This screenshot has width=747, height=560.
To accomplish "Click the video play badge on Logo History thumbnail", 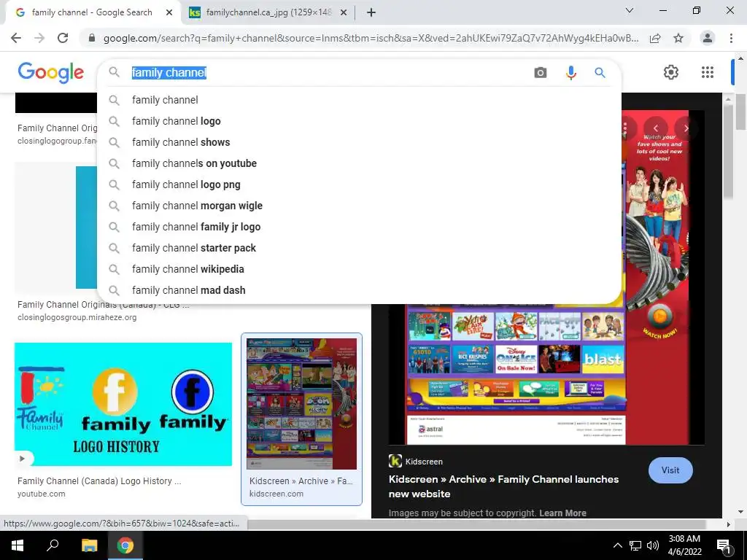I will click(23, 459).
